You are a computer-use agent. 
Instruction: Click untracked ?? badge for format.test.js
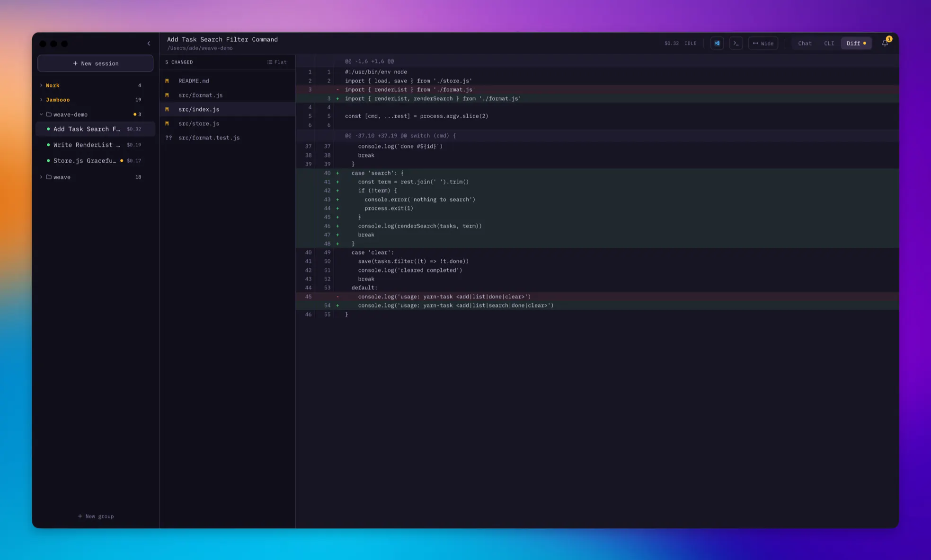[168, 138]
